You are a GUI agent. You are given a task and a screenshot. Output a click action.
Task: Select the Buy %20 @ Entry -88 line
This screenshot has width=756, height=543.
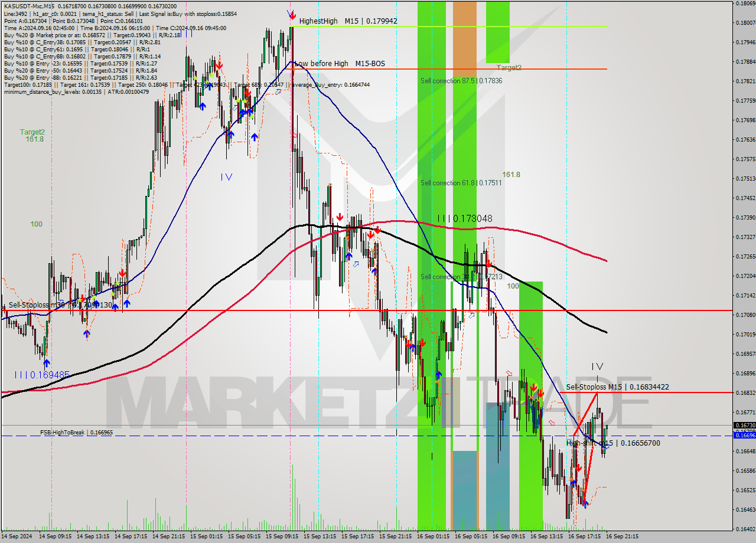[x=80, y=77]
